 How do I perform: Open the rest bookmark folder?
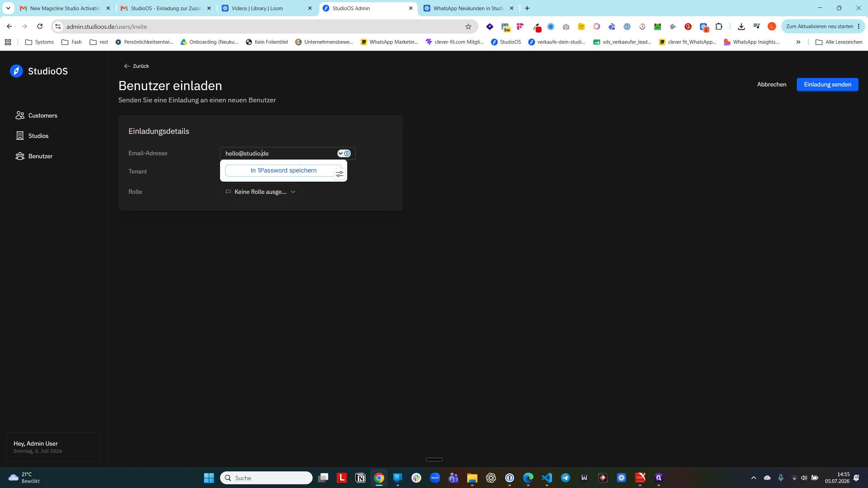(x=99, y=42)
